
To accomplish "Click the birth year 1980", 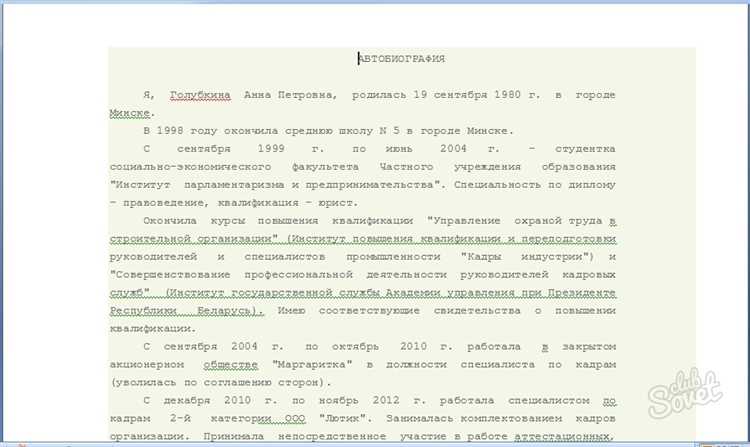I will (507, 95).
